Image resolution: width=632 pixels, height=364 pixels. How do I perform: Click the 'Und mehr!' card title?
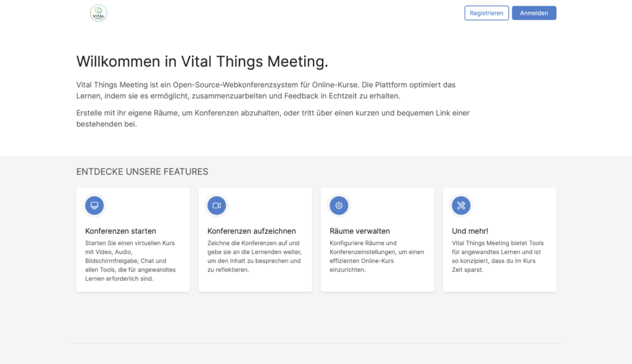tap(470, 231)
